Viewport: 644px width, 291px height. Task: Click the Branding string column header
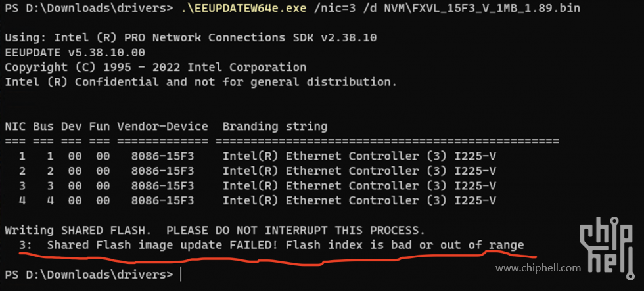[x=275, y=126]
